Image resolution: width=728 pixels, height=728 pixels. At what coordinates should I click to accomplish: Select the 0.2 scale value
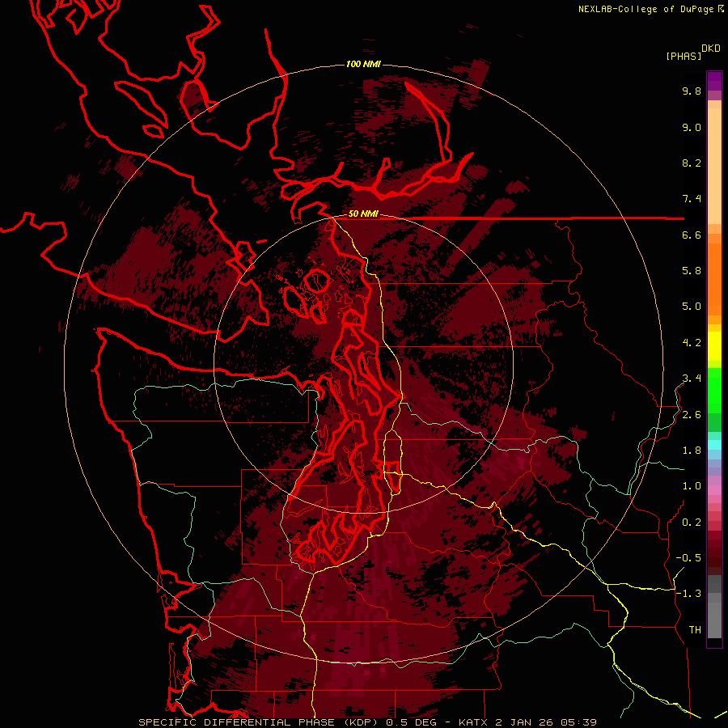[x=692, y=523]
